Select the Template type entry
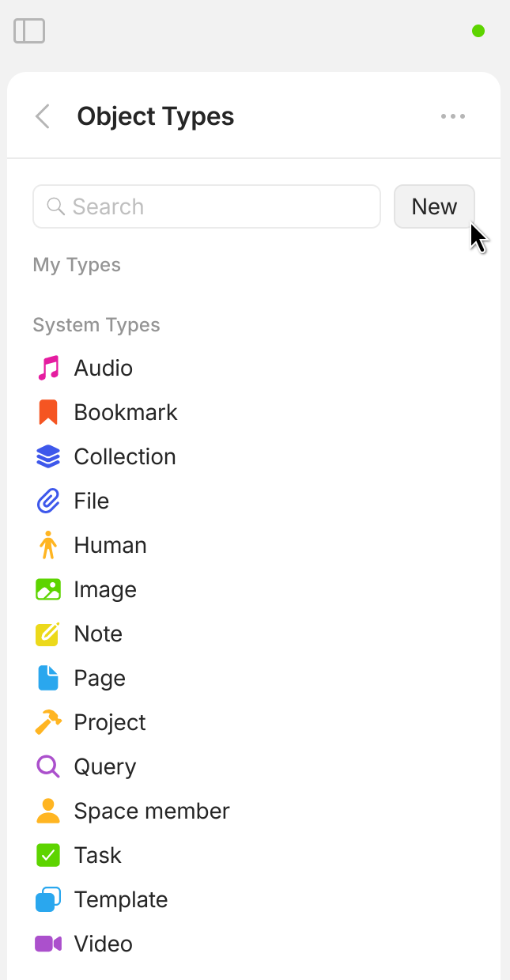Image resolution: width=510 pixels, height=980 pixels. (x=120, y=899)
